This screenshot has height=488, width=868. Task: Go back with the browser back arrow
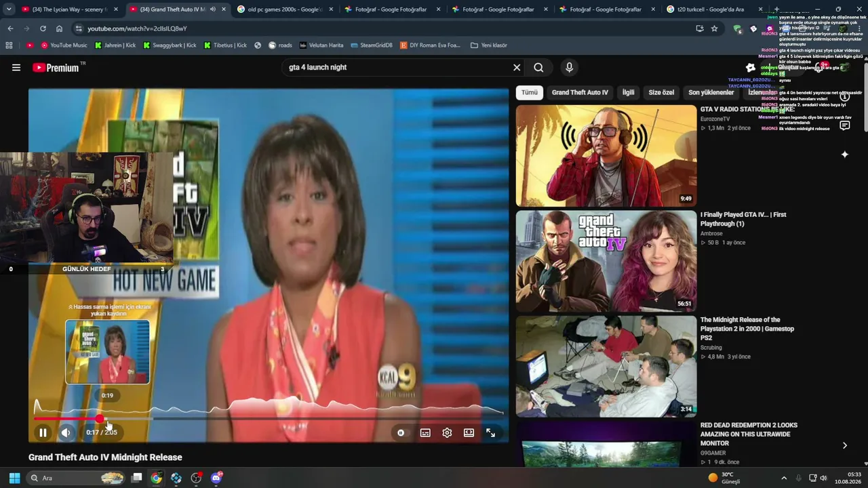point(10,28)
